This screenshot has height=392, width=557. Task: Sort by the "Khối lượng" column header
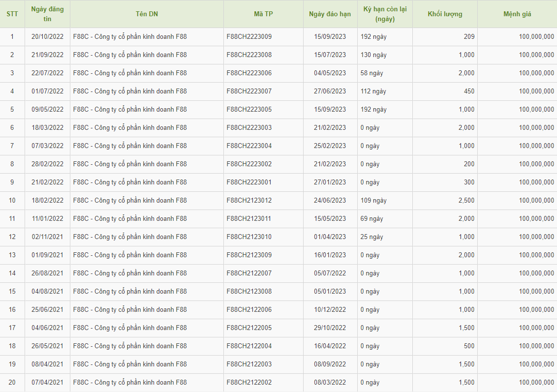[445, 14]
